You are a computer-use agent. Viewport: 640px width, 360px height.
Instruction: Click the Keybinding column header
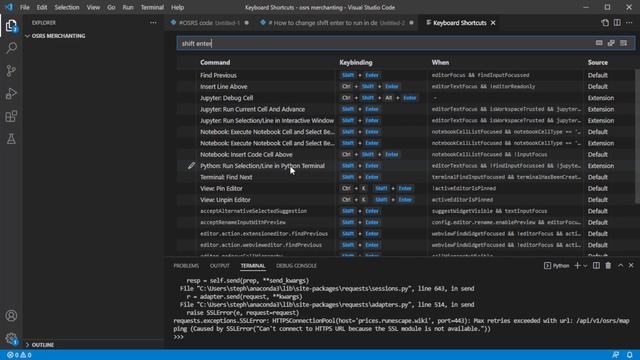[x=356, y=62]
